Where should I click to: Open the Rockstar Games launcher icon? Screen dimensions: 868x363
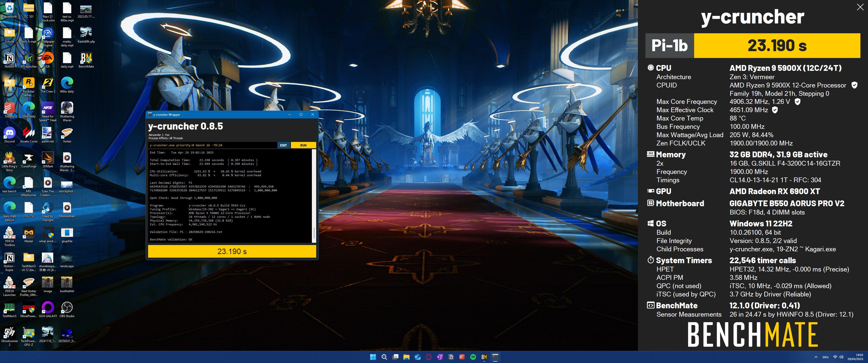click(x=29, y=87)
